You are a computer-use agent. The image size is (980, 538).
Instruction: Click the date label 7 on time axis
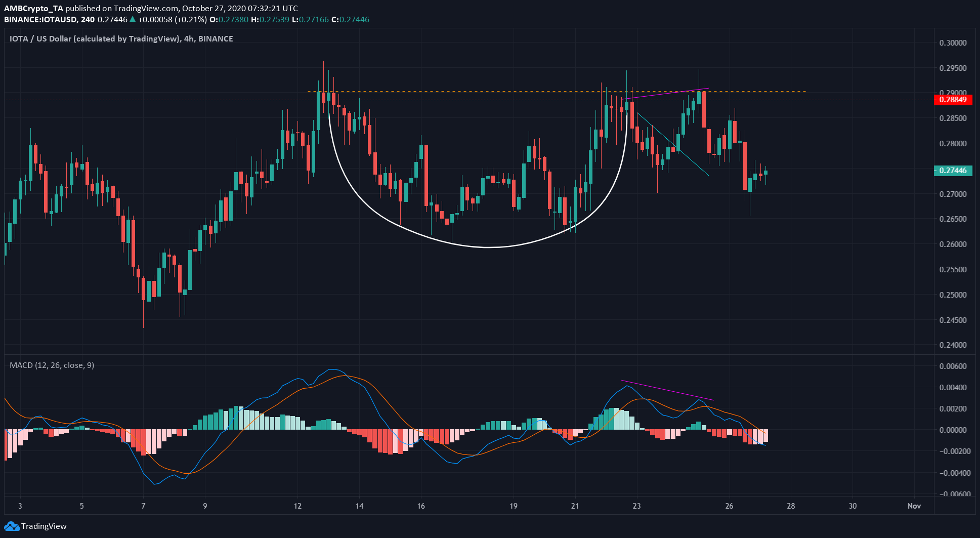(144, 506)
